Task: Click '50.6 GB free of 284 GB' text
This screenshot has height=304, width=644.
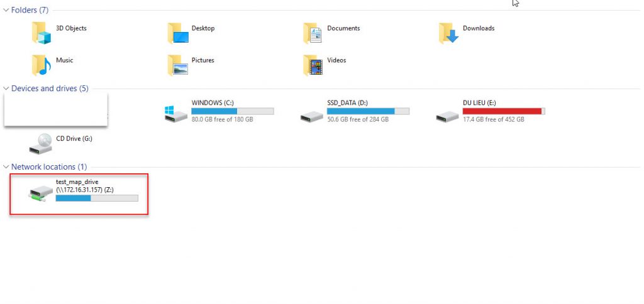Action: click(358, 120)
